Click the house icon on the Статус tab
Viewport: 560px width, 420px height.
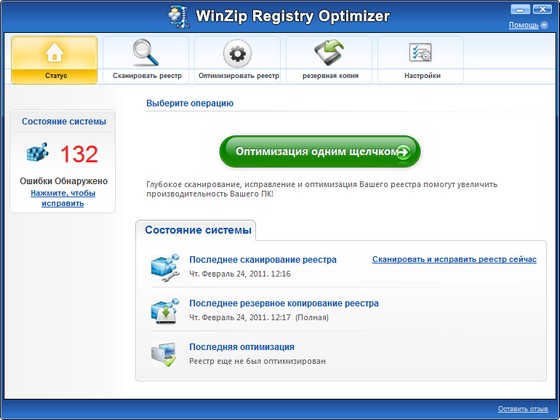[54, 52]
